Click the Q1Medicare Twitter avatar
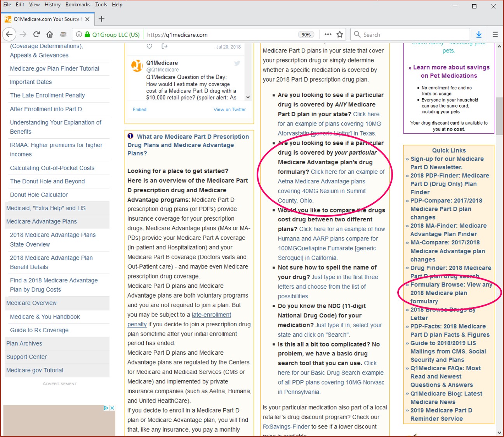The image size is (504, 437). tap(137, 66)
